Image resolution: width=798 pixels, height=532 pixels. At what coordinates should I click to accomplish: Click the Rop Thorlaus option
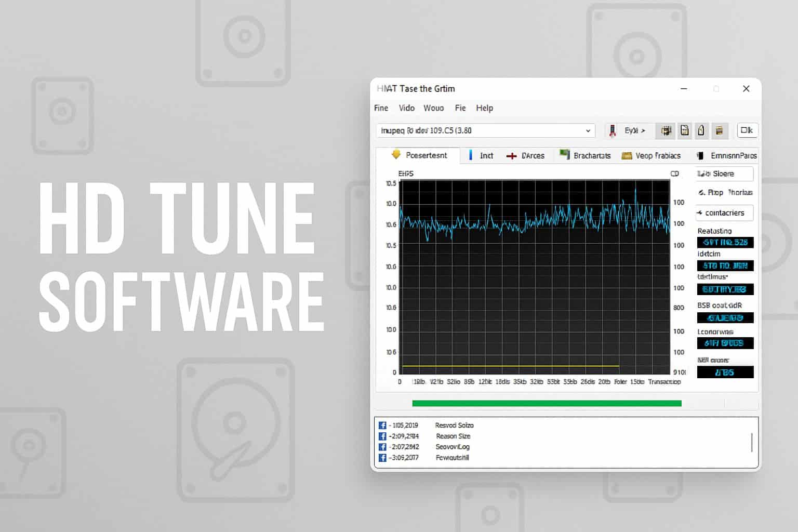pos(726,192)
